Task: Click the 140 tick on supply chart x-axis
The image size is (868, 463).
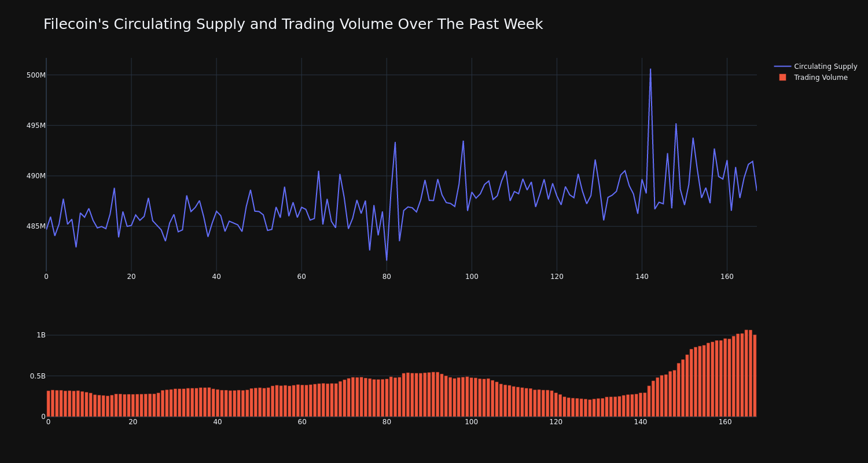Action: (x=642, y=277)
